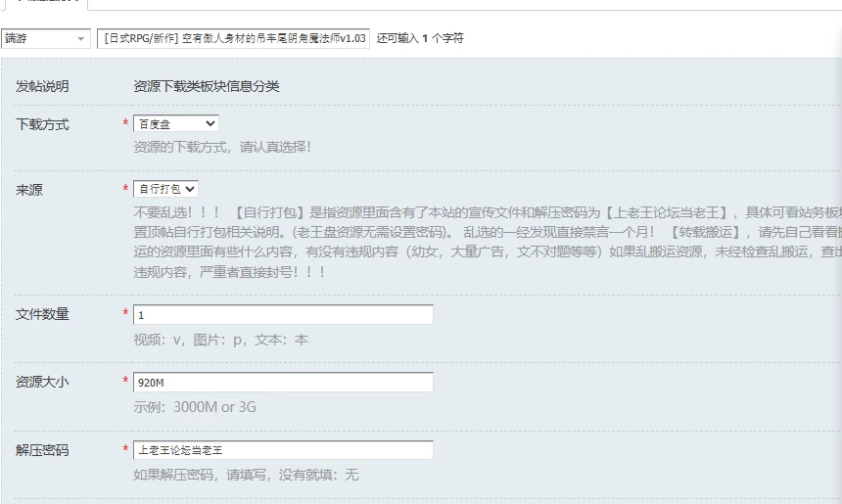Open the 端游 category dropdown

coord(46,38)
